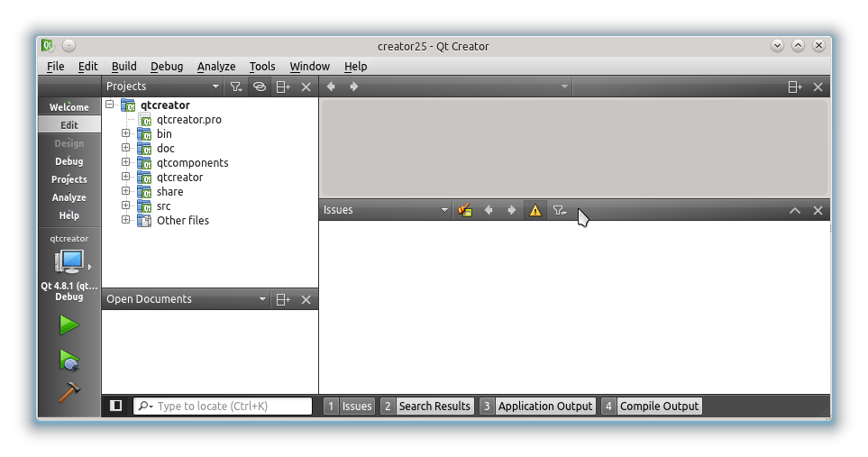
Task: Open the Projects view dropdown
Action: click(215, 87)
